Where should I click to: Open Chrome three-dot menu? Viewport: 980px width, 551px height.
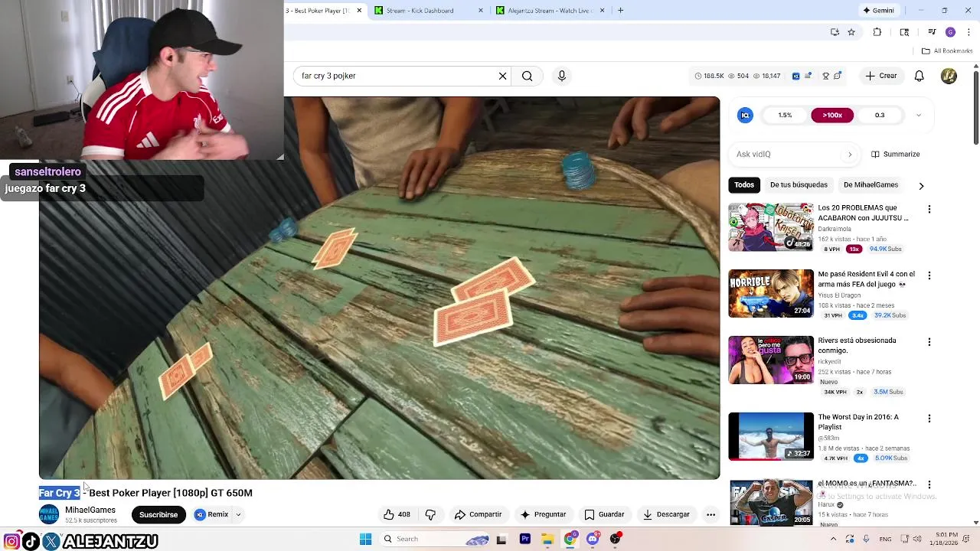point(969,32)
